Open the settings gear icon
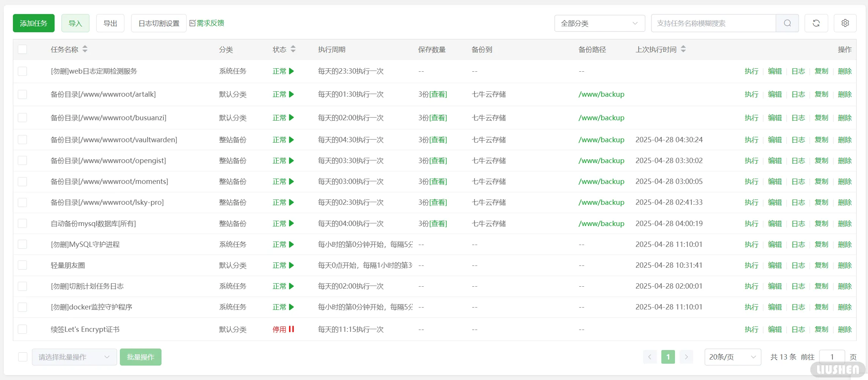Viewport: 868px width, 380px height. (845, 23)
